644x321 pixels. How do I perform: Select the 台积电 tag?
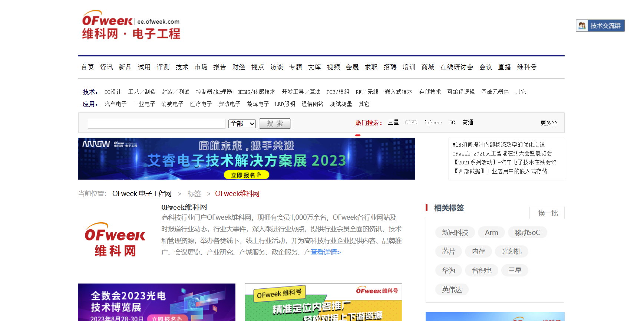tap(482, 271)
